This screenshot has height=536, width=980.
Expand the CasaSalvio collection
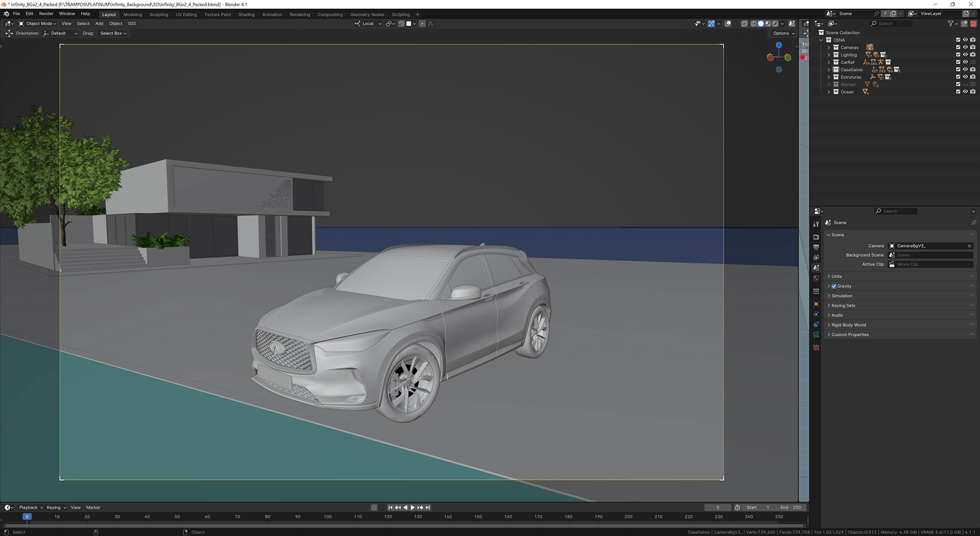tap(828, 70)
